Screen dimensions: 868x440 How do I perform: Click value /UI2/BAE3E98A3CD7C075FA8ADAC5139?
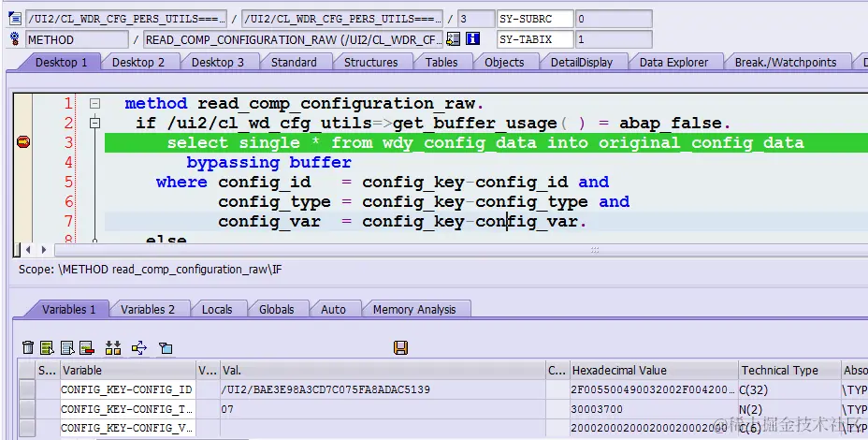[x=325, y=389]
